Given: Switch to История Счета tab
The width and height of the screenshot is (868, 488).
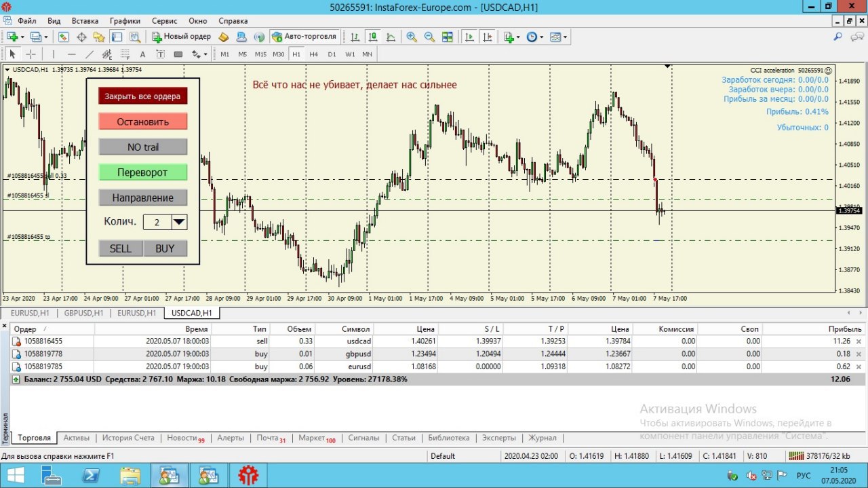Looking at the screenshot, I should tap(128, 438).
